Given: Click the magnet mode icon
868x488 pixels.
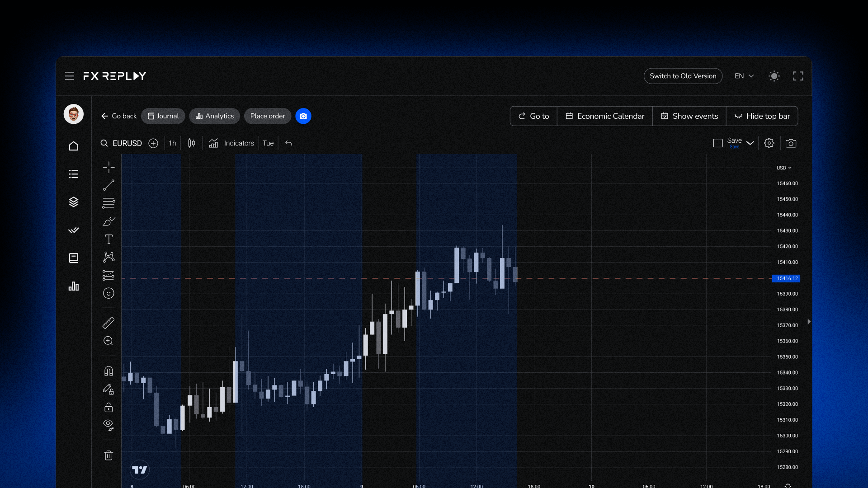Looking at the screenshot, I should click(x=108, y=371).
